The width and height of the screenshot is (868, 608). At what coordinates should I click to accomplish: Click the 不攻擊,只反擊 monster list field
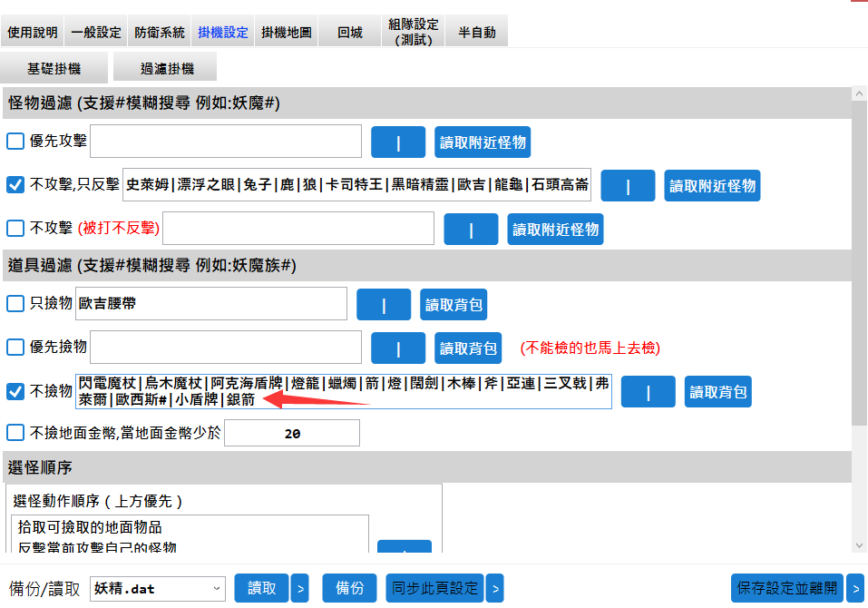[x=356, y=184]
